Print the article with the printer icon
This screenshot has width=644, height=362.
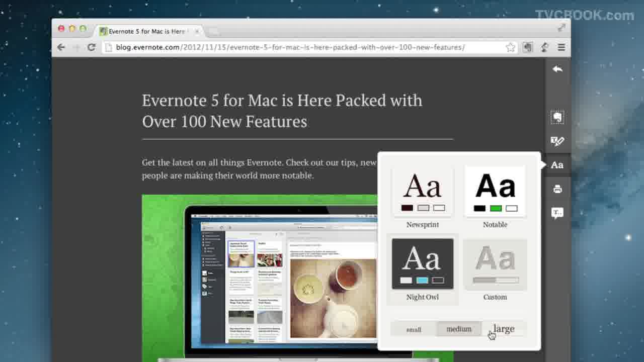(557, 189)
